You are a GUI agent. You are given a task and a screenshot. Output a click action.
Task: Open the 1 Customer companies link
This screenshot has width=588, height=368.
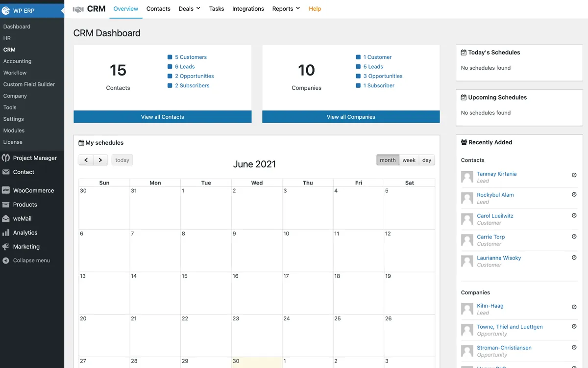coord(378,57)
